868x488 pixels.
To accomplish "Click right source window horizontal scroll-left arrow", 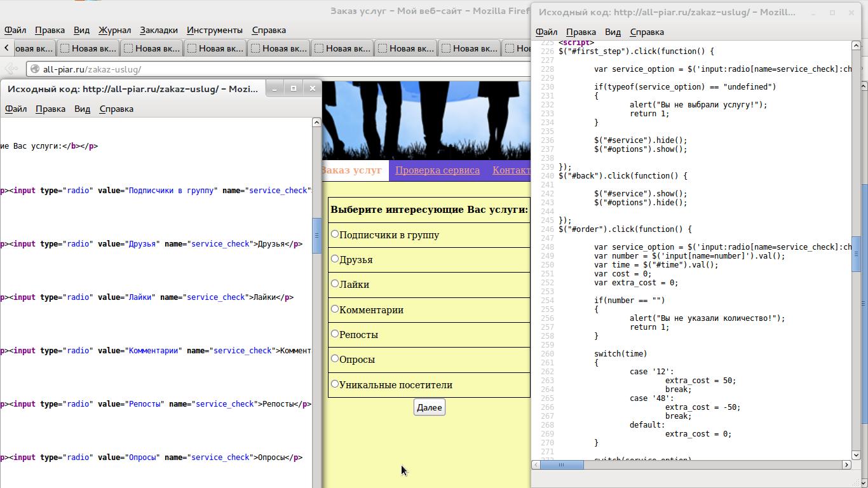I will click(536, 464).
